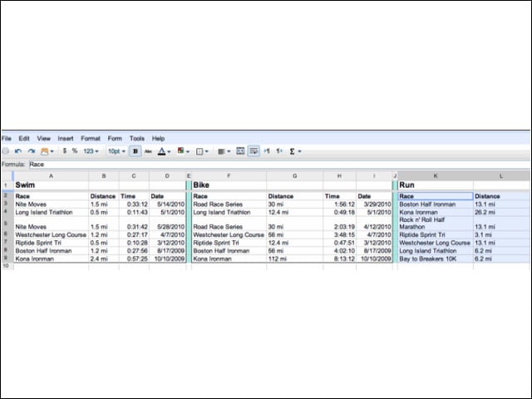Image resolution: width=532 pixels, height=399 pixels.
Task: Click Long Island Triathlon in Swim table
Action: (52, 213)
